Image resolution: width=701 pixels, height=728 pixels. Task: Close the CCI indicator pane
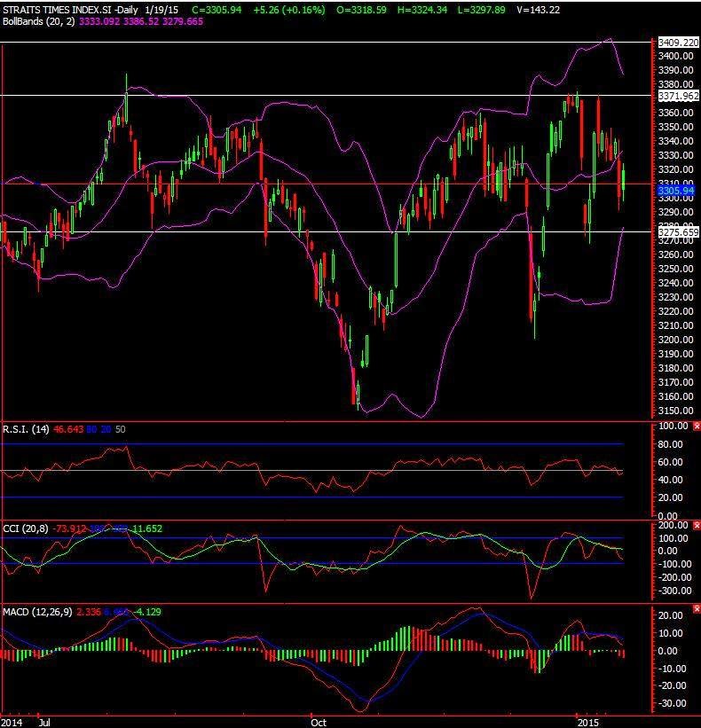697,526
